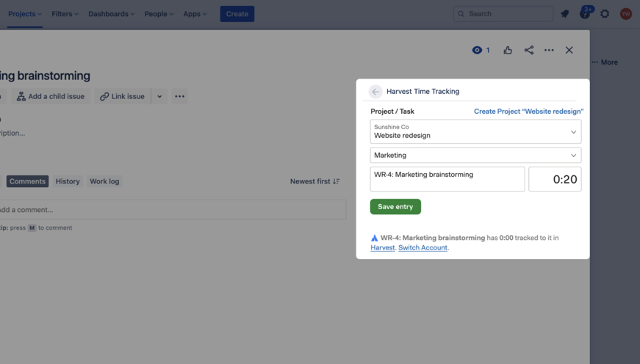Image resolution: width=640 pixels, height=364 pixels.
Task: Go back in Harvest Time Tracking panel
Action: point(375,92)
